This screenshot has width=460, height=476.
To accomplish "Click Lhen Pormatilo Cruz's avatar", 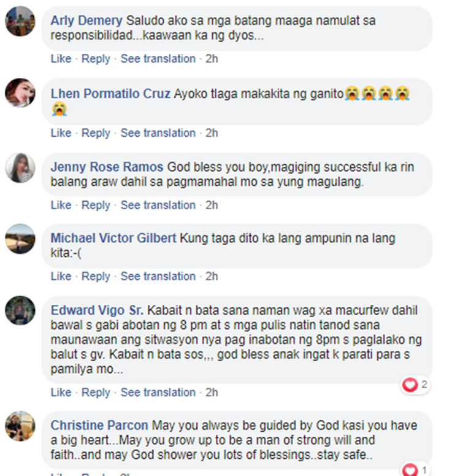I will pos(20,93).
